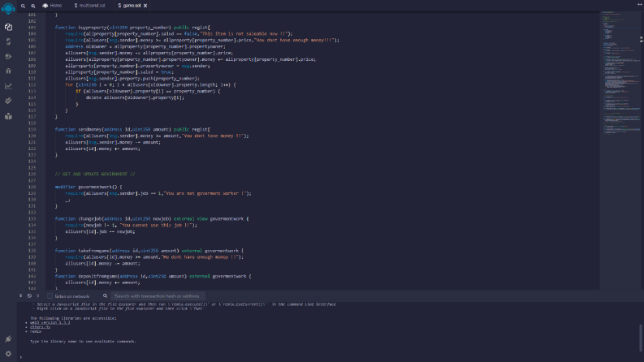This screenshot has height=362, width=644.
Task: Open the web3 version 1.5.2 link
Action: [50, 322]
